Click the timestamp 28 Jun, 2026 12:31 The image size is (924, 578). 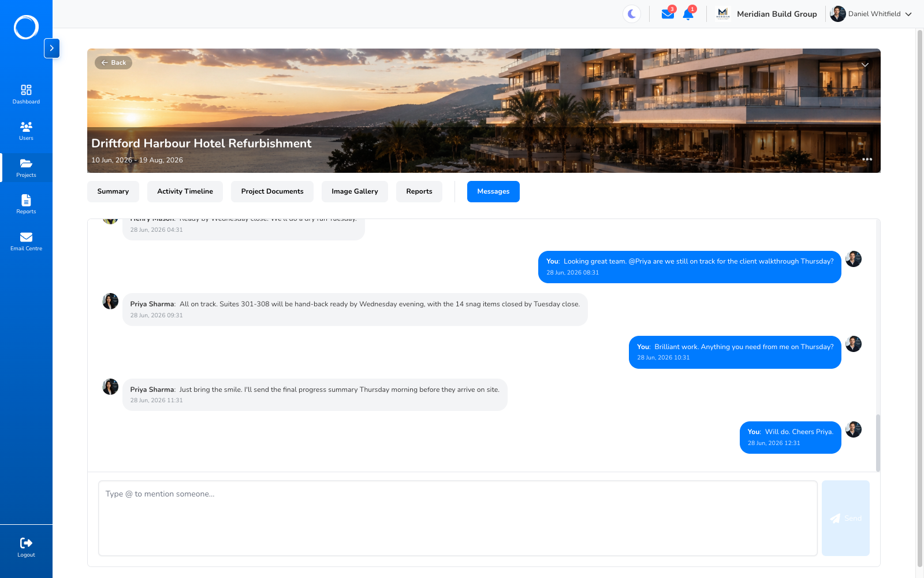[774, 443]
